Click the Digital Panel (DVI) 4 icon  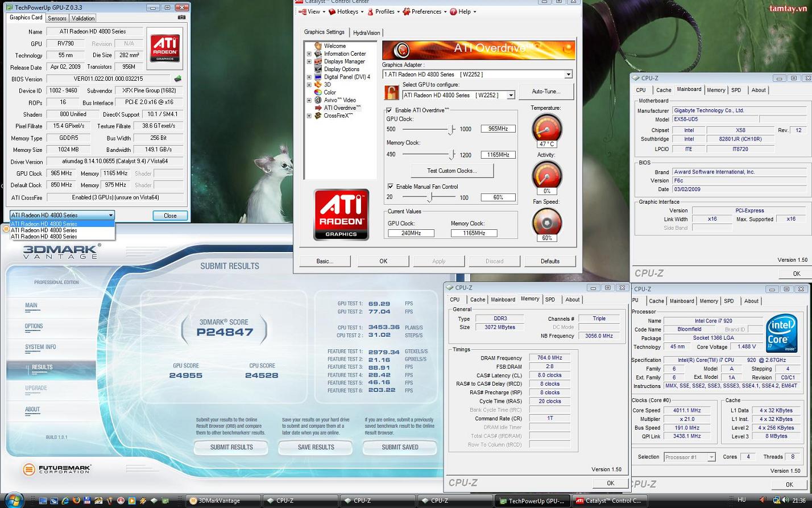318,77
